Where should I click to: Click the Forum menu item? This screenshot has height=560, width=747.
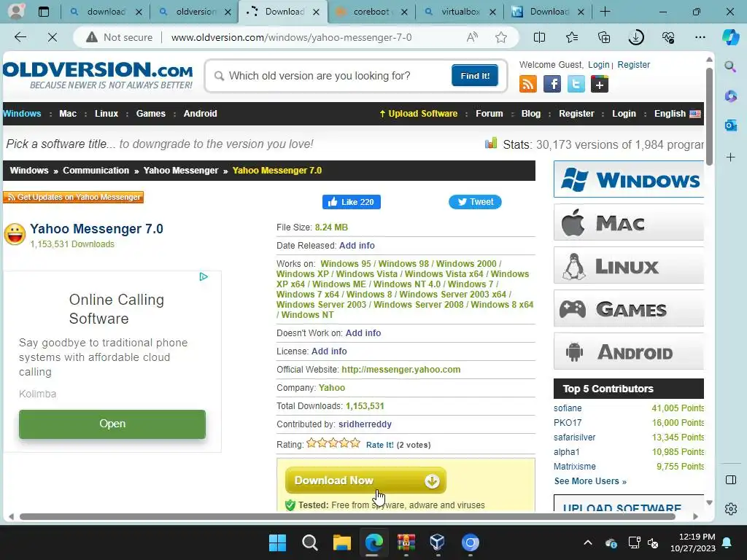(489, 113)
